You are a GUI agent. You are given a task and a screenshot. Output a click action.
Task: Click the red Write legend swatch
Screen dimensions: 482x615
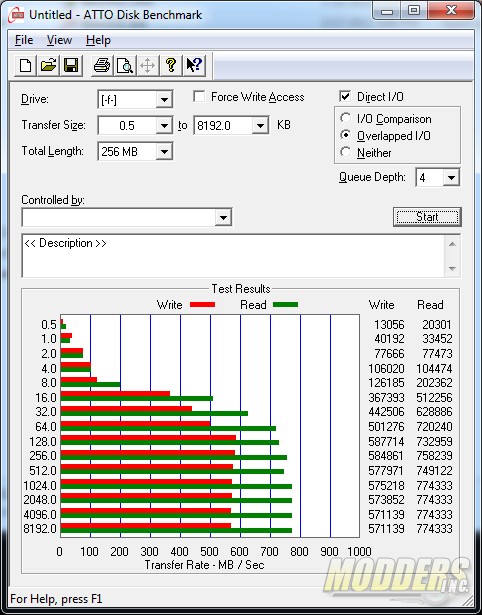click(202, 305)
